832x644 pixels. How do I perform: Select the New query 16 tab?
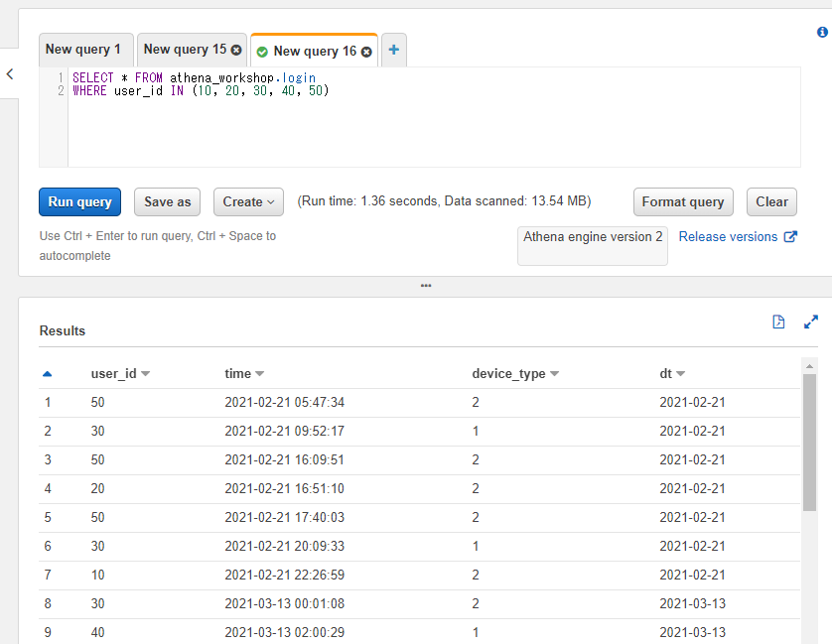[315, 52]
